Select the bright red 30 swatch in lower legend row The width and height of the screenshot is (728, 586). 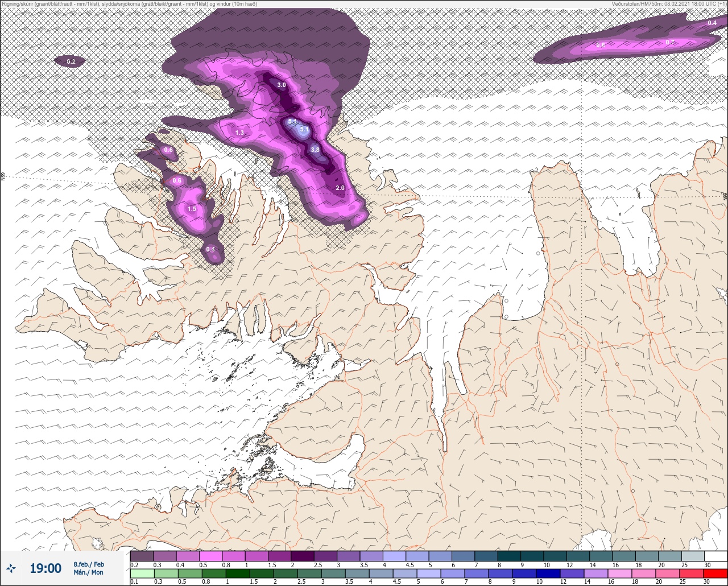(715, 573)
